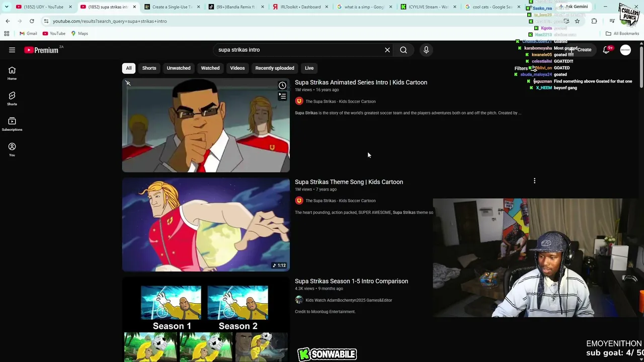The height and width of the screenshot is (362, 644).
Task: Open account avatar menu
Action: [x=625, y=50]
